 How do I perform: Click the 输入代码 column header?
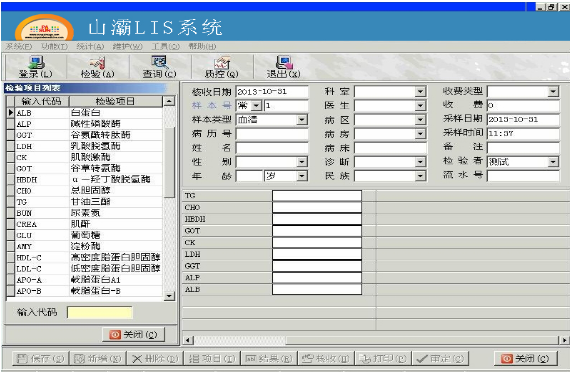tap(42, 101)
